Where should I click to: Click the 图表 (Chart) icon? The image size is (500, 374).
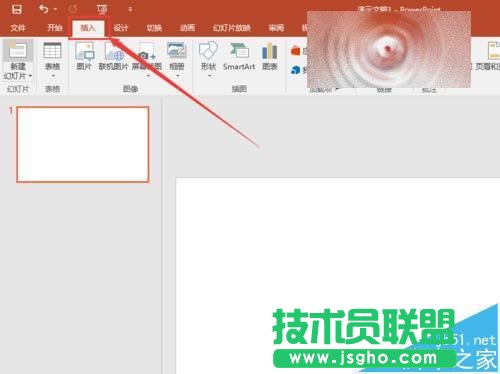269,51
